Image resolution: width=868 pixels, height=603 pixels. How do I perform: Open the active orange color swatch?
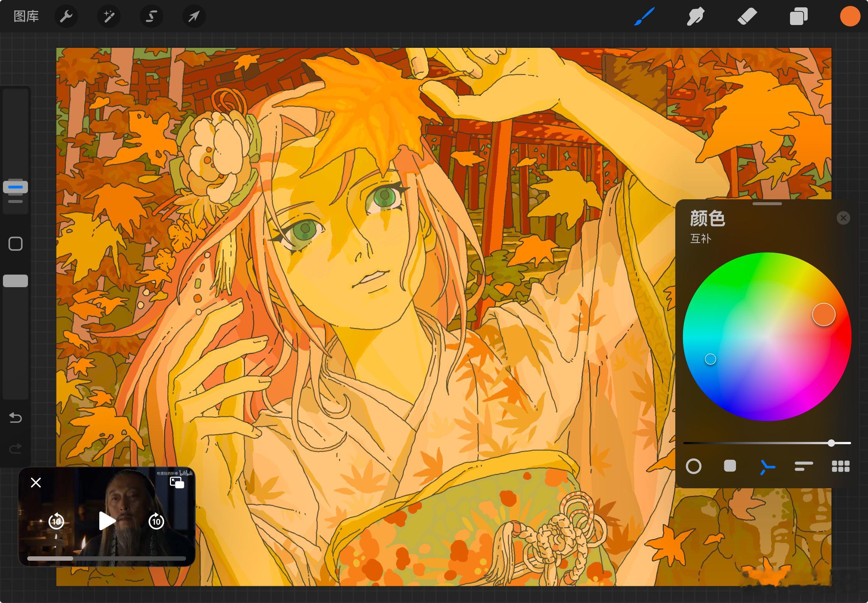[x=850, y=17]
